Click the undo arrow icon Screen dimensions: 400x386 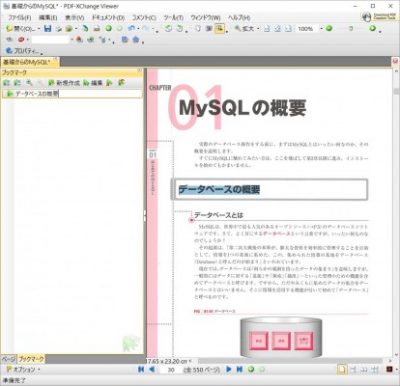tap(131, 29)
